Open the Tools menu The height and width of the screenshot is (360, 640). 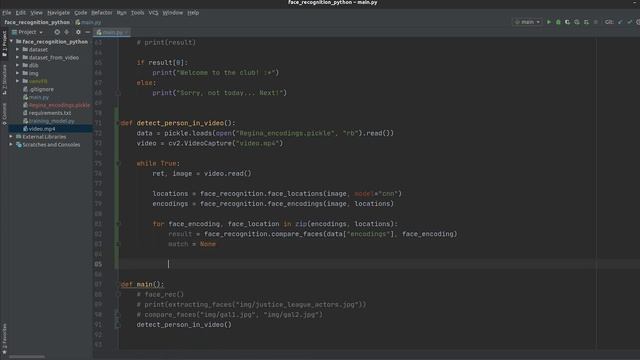(138, 13)
